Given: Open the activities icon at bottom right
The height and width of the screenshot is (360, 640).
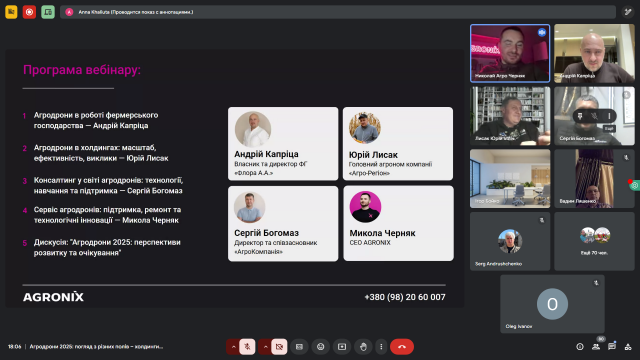Looking at the screenshot, I should [628, 347].
